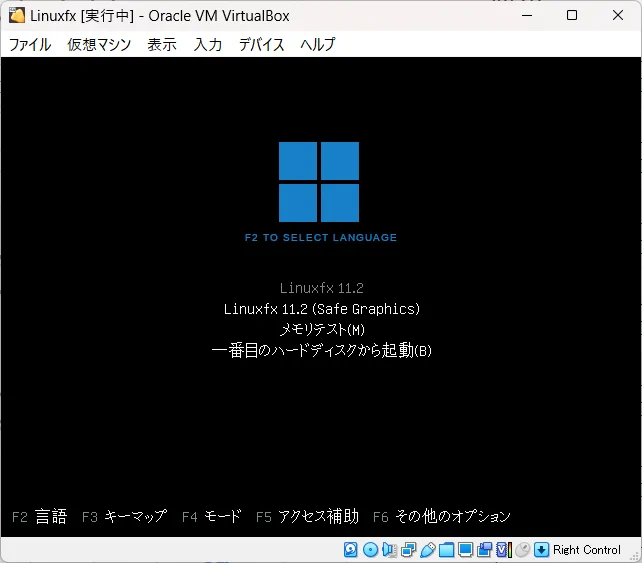
Task: Click the F6 その他のオプション option
Action: tap(442, 516)
